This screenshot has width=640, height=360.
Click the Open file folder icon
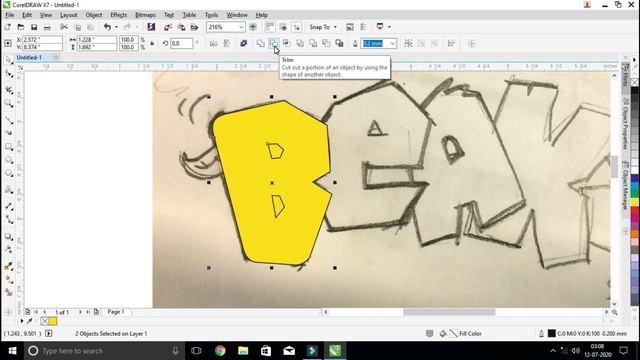point(21,27)
